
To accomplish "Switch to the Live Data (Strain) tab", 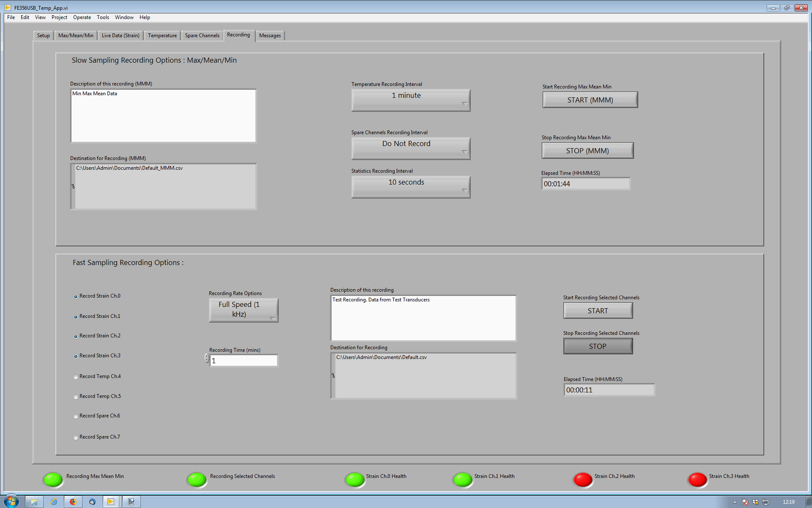I will (x=121, y=36).
